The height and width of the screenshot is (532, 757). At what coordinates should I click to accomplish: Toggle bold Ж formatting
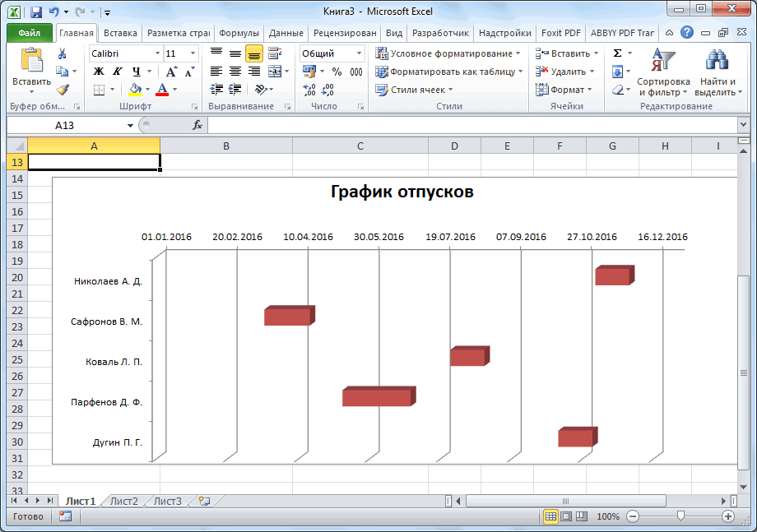(x=99, y=72)
